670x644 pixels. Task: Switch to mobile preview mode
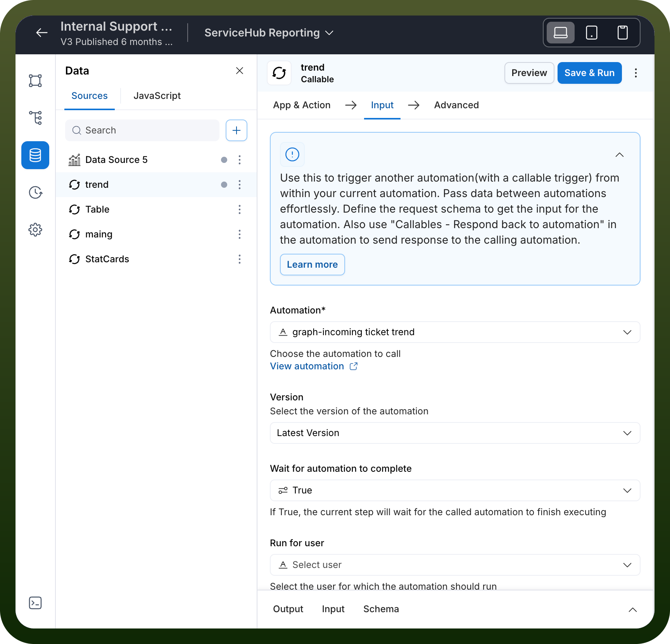[x=623, y=33]
